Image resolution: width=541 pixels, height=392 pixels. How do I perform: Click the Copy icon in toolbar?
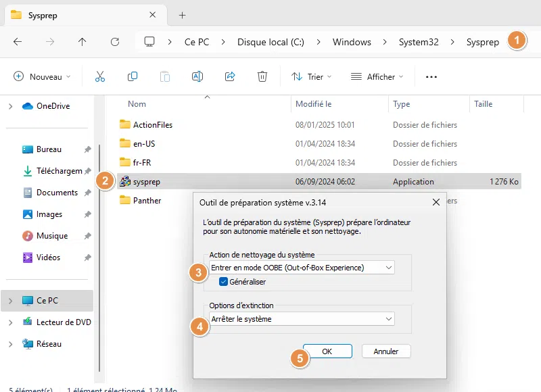click(x=133, y=77)
